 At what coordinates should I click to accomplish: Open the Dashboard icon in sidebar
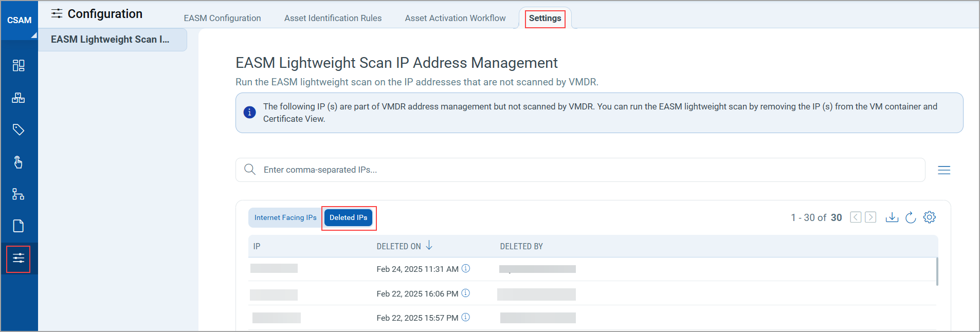(19, 65)
